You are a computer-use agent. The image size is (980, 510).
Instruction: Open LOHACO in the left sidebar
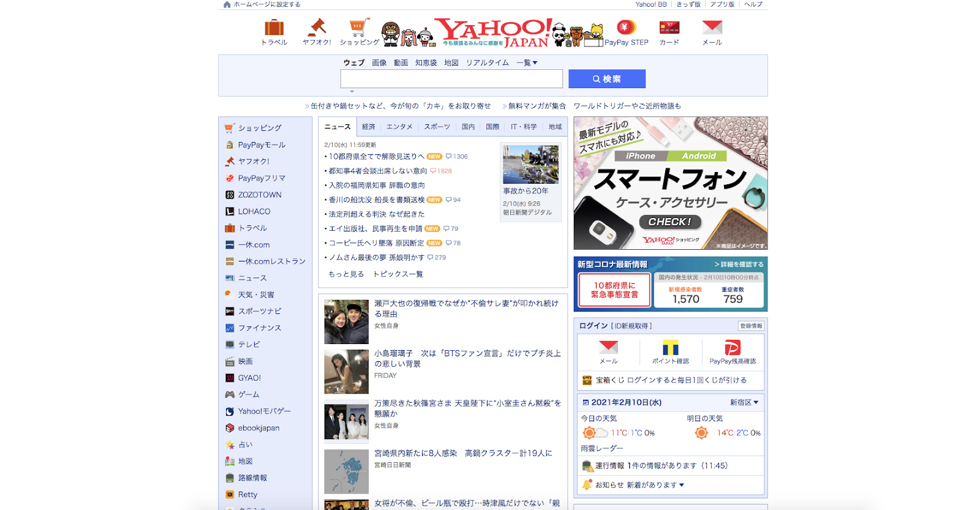click(254, 211)
